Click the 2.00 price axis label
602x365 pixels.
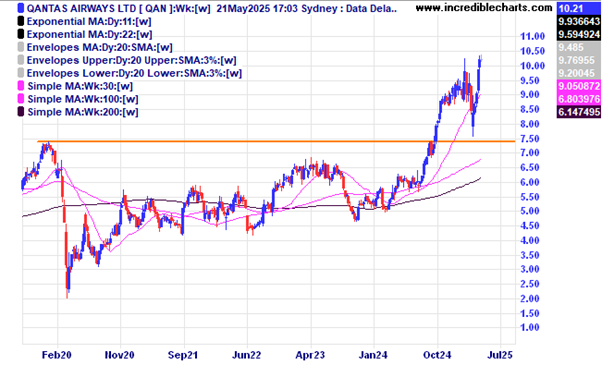530,299
